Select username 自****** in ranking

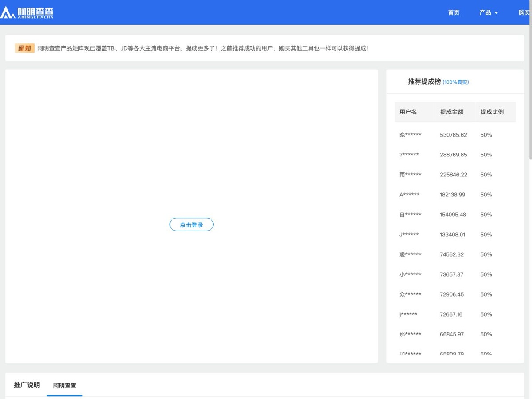click(x=410, y=215)
